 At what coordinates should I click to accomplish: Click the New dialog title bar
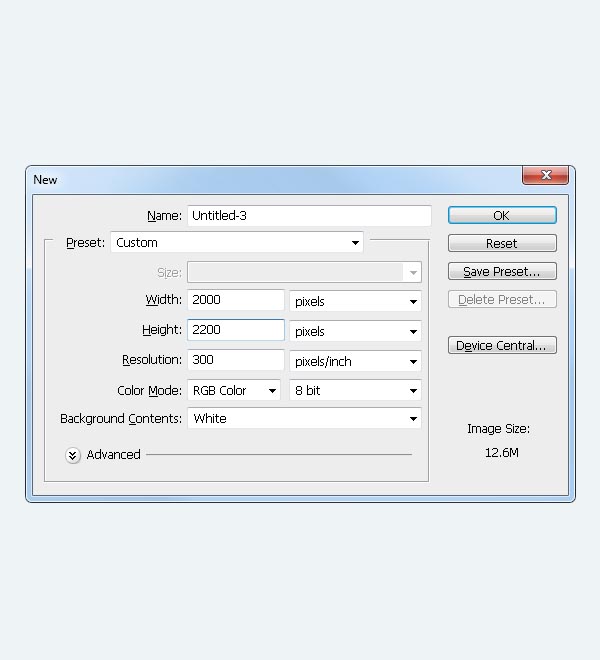click(x=270, y=180)
